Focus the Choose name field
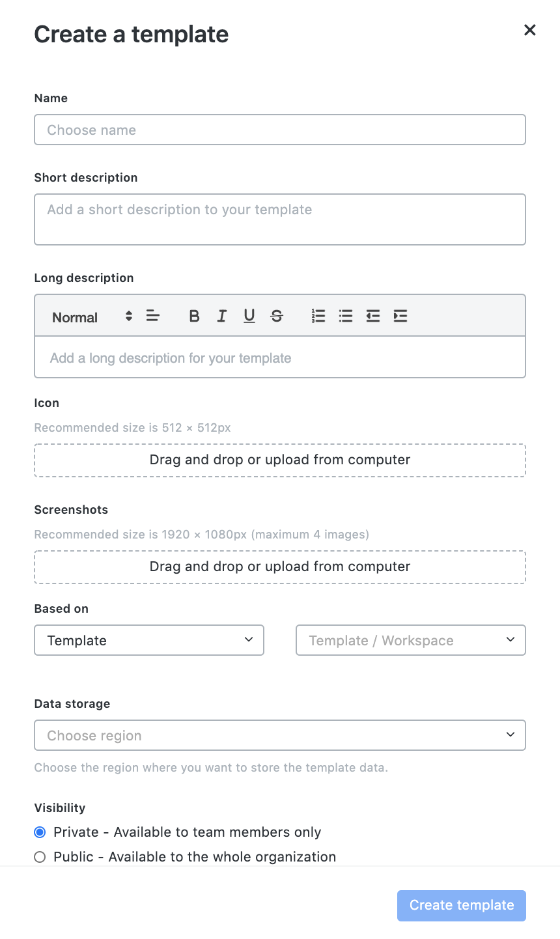 pyautogui.click(x=280, y=130)
